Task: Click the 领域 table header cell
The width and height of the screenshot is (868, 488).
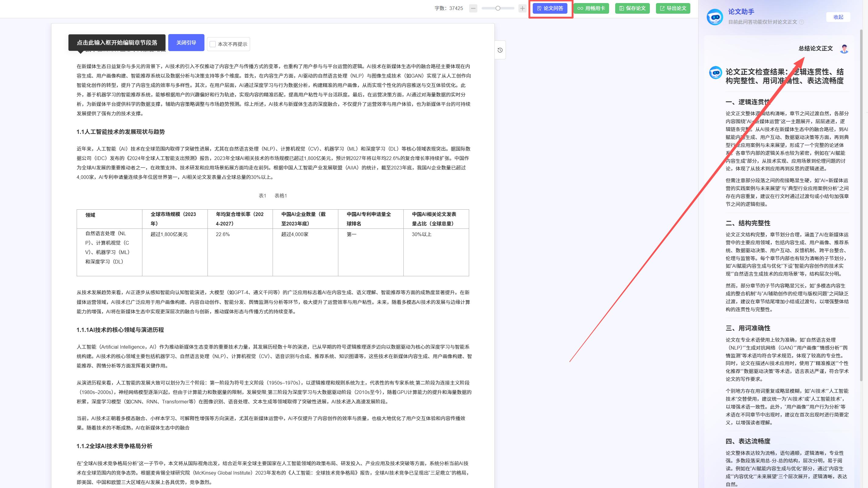Action: click(90, 215)
